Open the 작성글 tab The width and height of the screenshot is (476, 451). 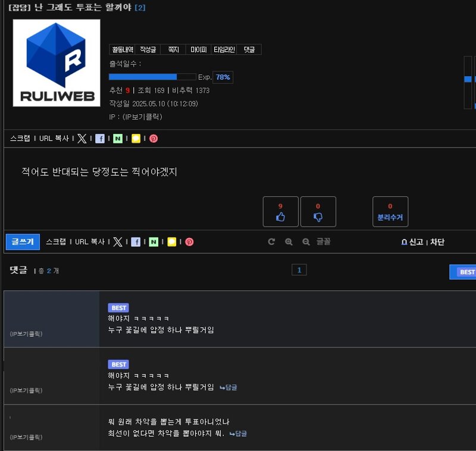148,49
